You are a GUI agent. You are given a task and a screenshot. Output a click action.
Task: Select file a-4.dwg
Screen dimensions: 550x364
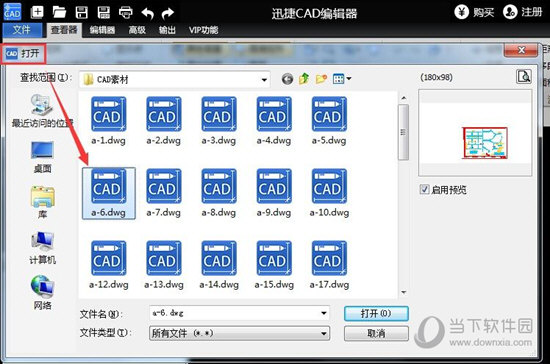(274, 121)
